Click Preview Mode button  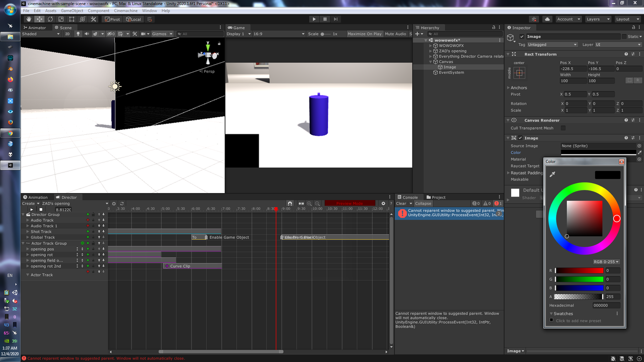click(350, 204)
